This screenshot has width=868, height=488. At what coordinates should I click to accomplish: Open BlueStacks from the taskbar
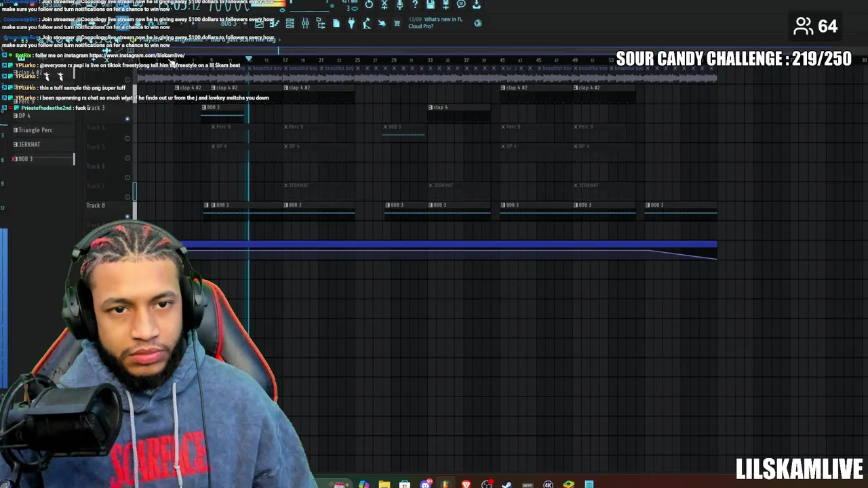[x=568, y=484]
